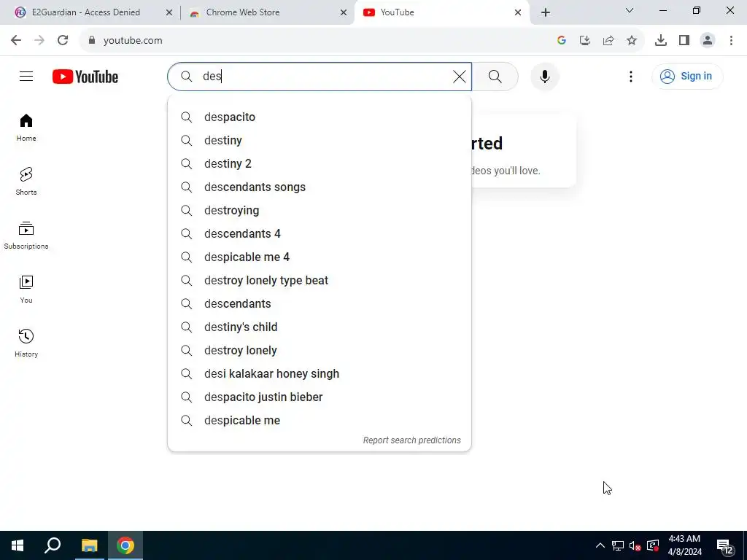Click the YouTube logo
Screen dimensions: 747x560
(x=85, y=77)
